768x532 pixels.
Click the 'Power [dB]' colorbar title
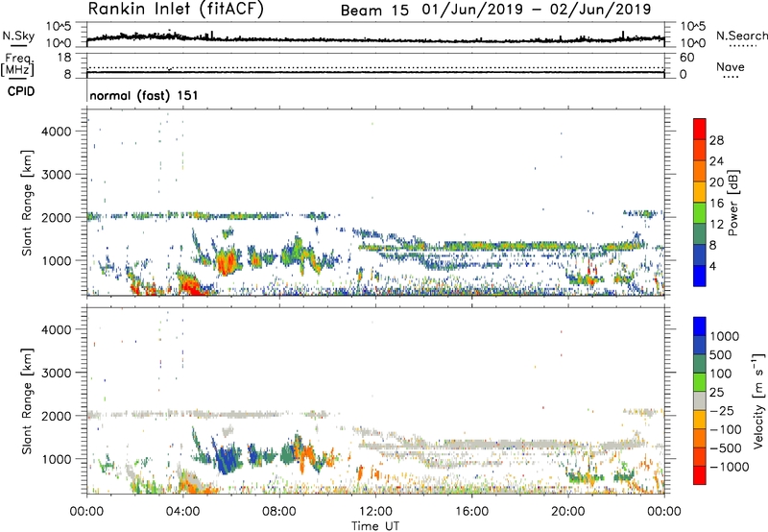(732, 203)
